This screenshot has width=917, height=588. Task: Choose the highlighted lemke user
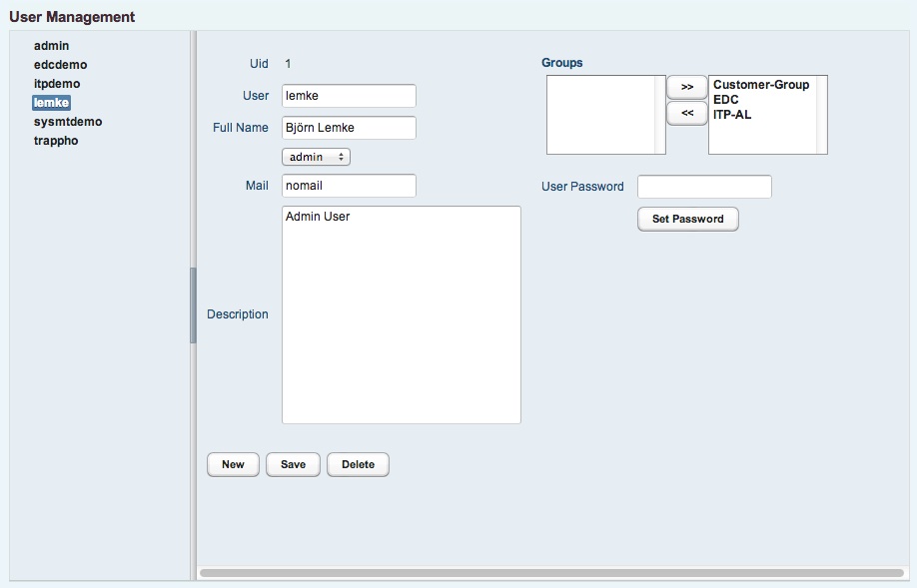pyautogui.click(x=52, y=102)
